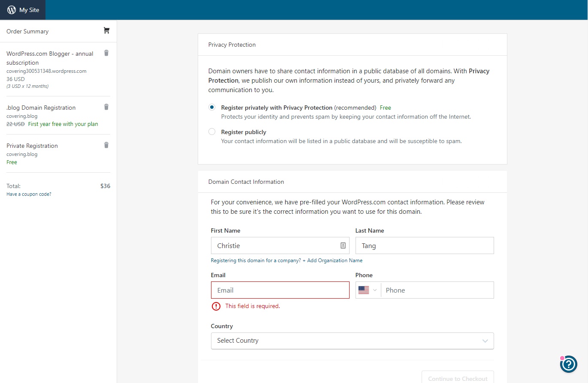The image size is (588, 383).
Task: Click the red error alert icon
Action: pos(216,306)
